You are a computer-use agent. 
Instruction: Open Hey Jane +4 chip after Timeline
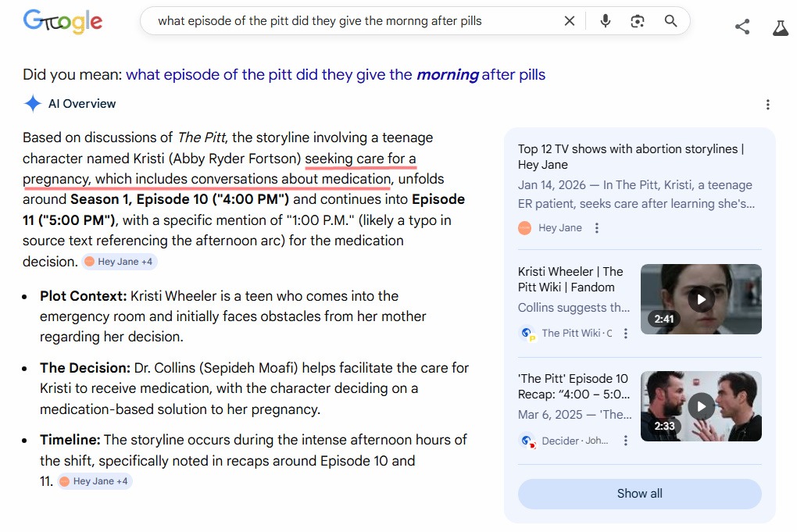(95, 481)
